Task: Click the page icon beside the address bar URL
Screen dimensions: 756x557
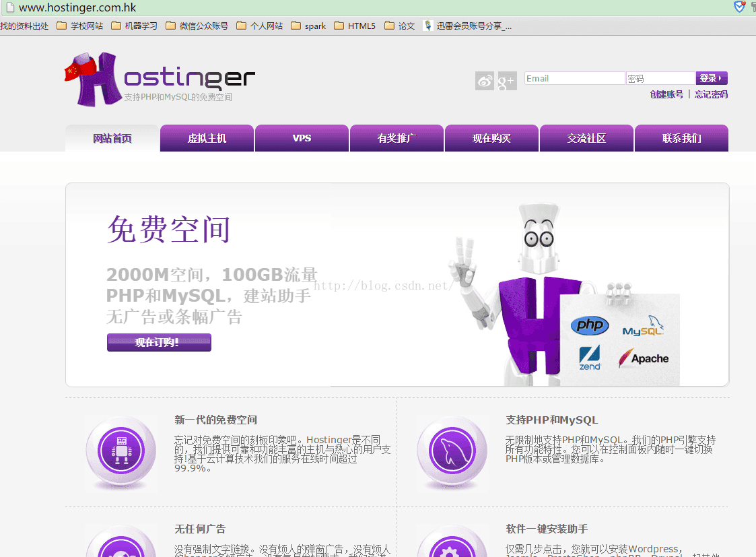Action: [10, 7]
